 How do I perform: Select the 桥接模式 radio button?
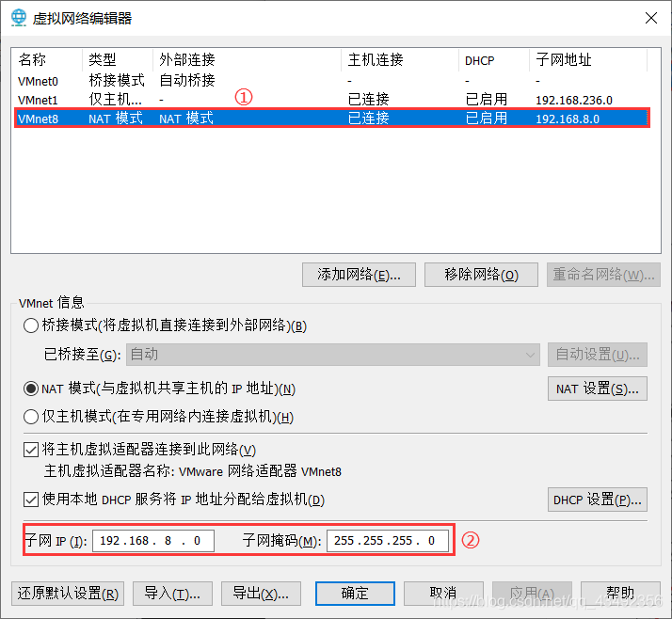coord(31,325)
